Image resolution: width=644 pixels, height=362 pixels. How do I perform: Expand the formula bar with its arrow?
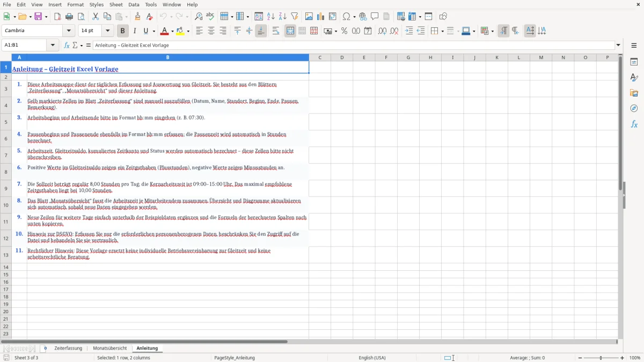pyautogui.click(x=618, y=46)
